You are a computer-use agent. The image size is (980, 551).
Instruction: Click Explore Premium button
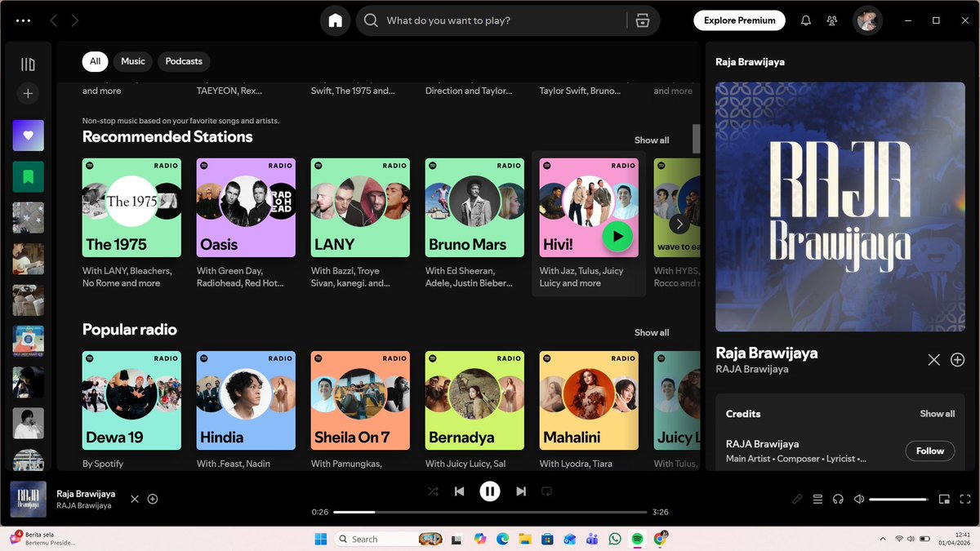tap(740, 20)
